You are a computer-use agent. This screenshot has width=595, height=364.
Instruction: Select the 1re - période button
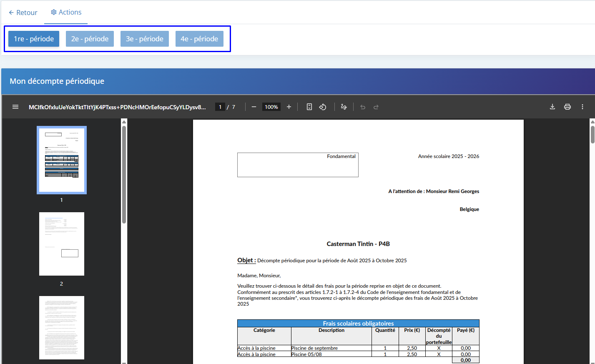34,39
